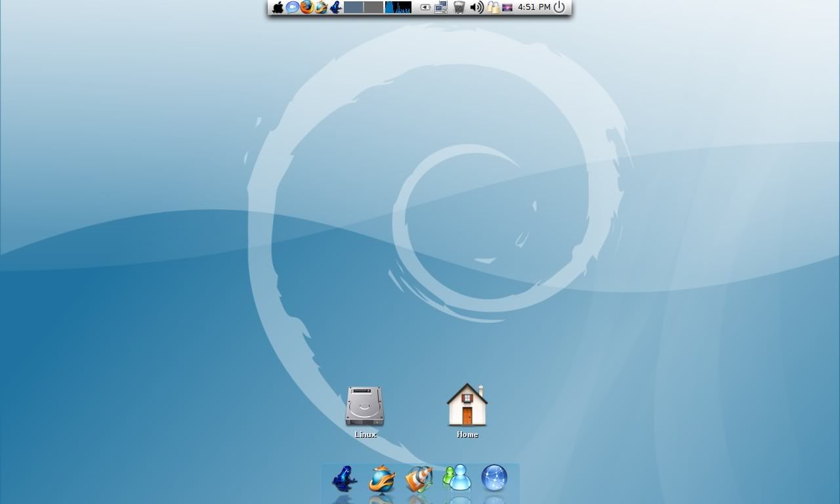Image resolution: width=840 pixels, height=504 pixels.
Task: Open the Apple logo main menu
Action: tap(278, 7)
